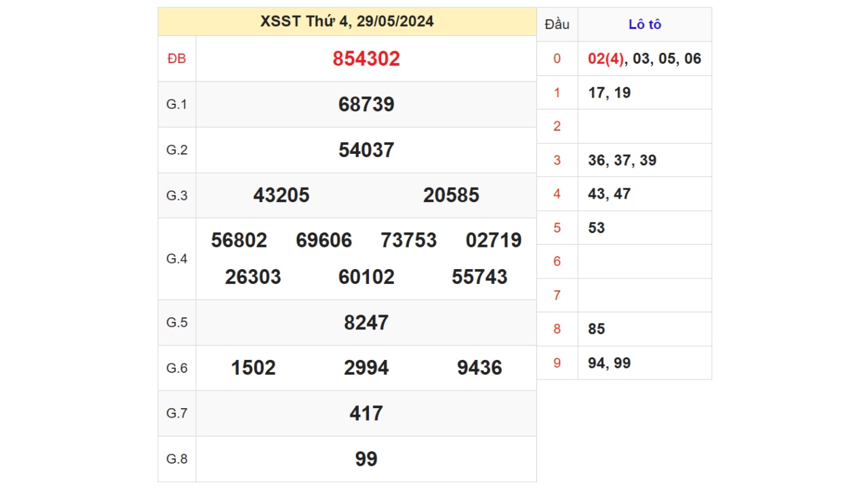The image size is (868, 488).
Task: Click head digit 8 in Đầu column
Action: tap(557, 329)
